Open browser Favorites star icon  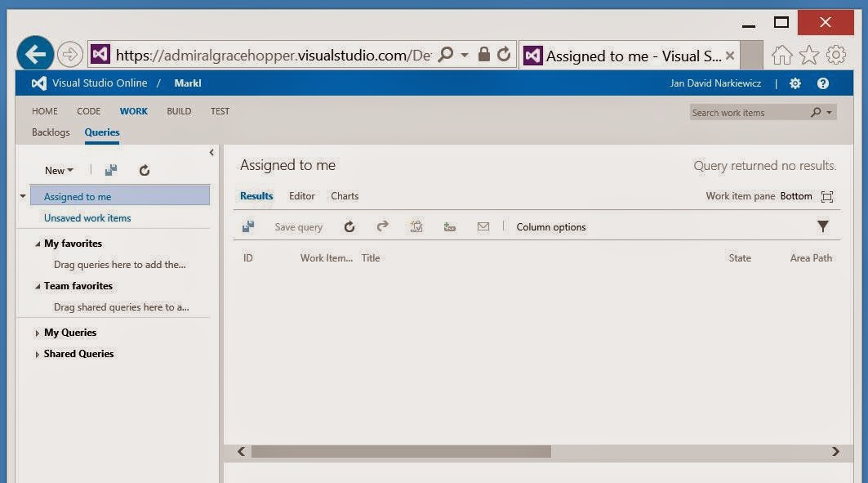tap(808, 55)
